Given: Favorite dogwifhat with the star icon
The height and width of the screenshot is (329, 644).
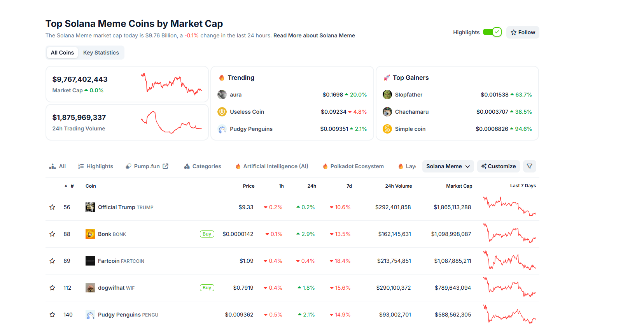Looking at the screenshot, I should click(x=52, y=288).
